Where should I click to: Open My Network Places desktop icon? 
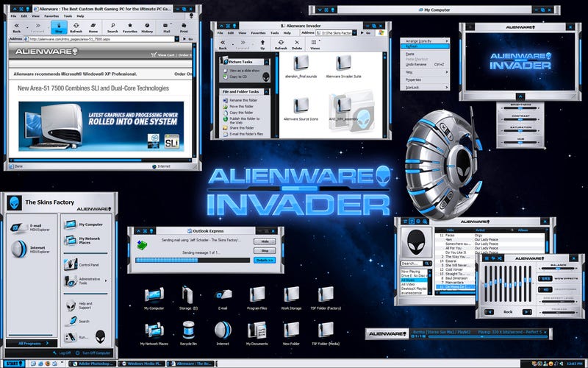click(x=154, y=333)
